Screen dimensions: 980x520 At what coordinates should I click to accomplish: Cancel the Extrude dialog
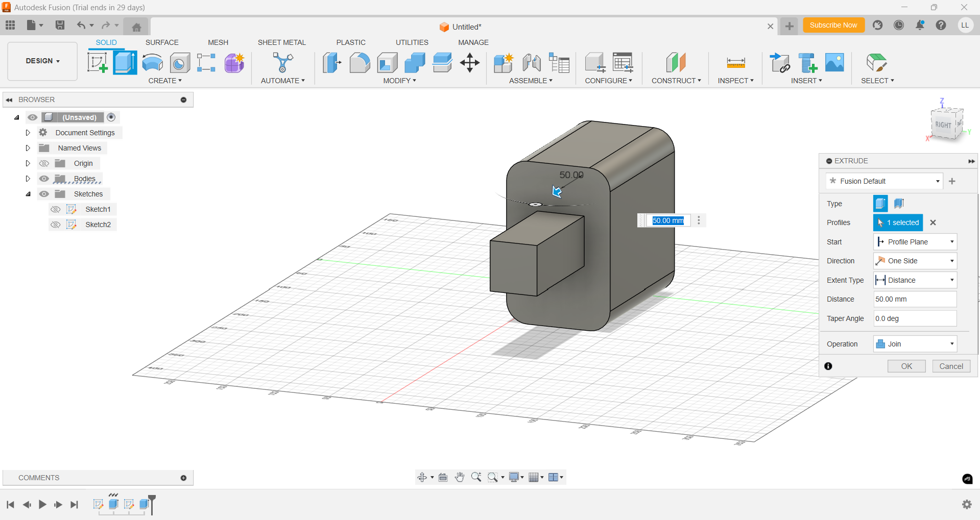click(x=951, y=366)
